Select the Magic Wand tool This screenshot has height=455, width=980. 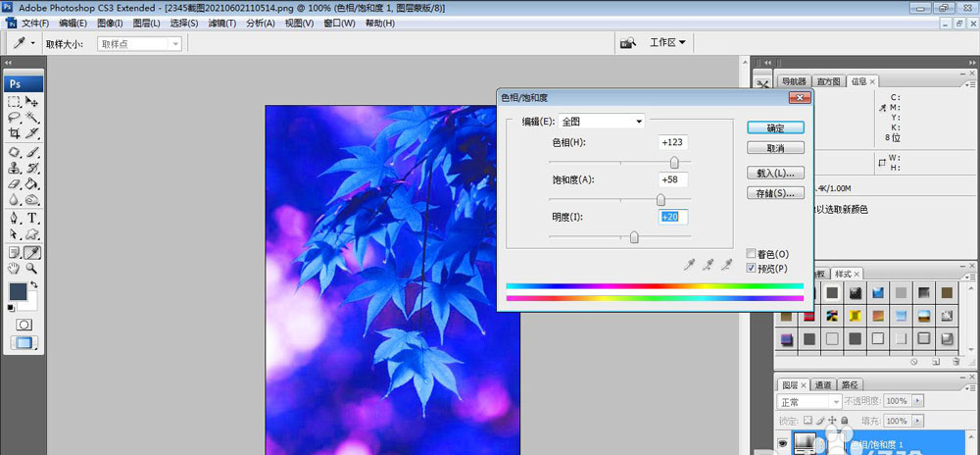tap(32, 117)
